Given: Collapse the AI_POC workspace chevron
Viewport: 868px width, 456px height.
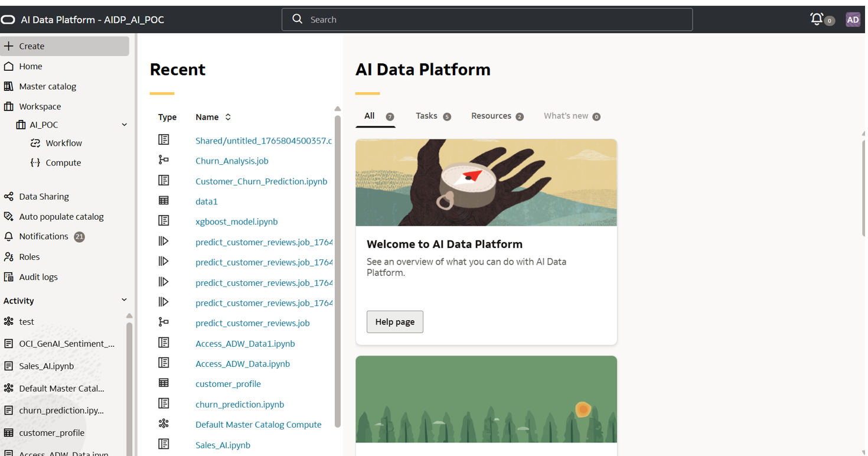Looking at the screenshot, I should tap(124, 125).
